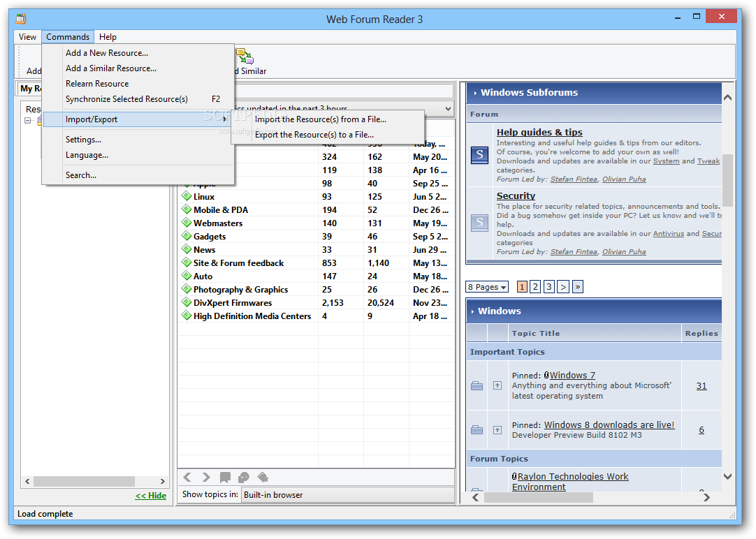Viewport: 756px width, 539px height.
Task: Go to page 2 of topics
Action: tap(535, 286)
